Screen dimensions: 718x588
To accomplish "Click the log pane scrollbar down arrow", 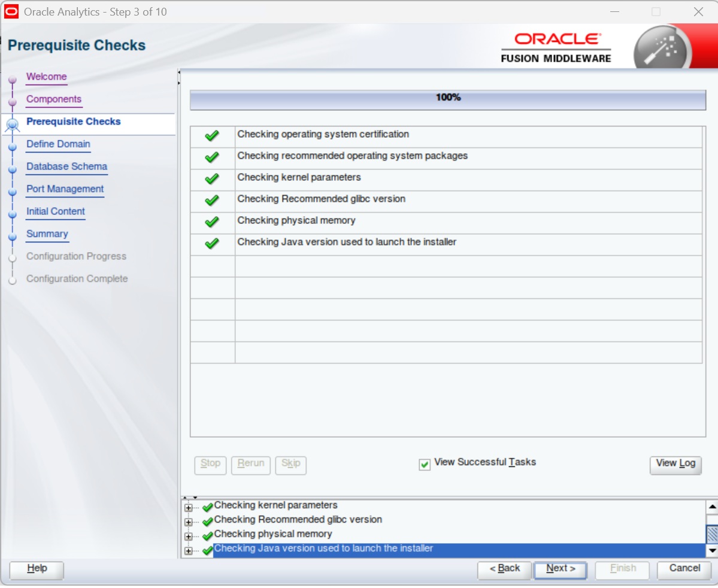I will [x=712, y=550].
